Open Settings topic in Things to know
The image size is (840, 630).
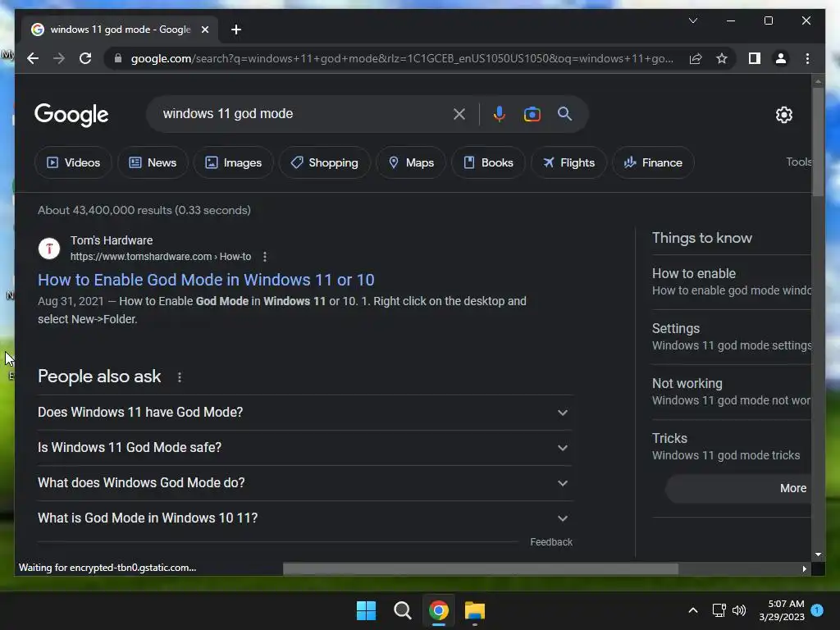(x=731, y=337)
